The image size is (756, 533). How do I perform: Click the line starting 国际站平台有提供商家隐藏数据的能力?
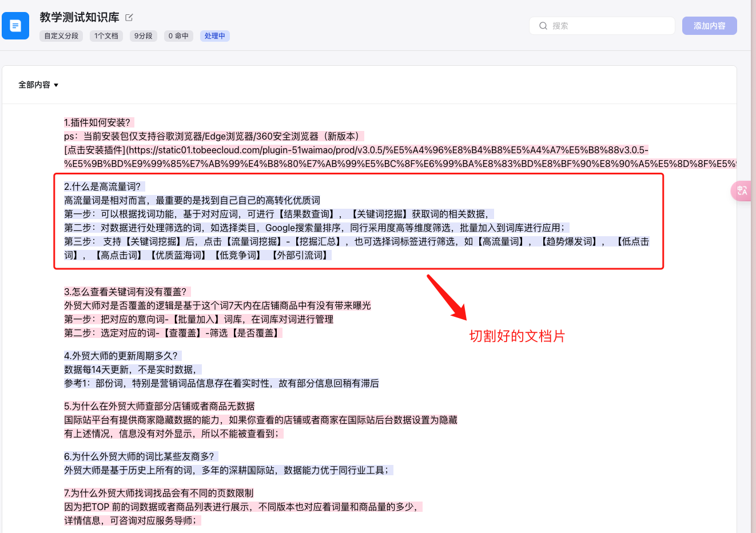point(261,420)
